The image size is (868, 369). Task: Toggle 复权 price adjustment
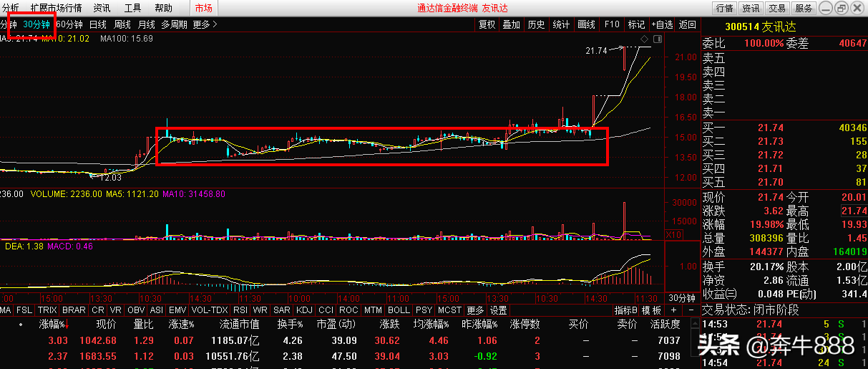[487, 24]
